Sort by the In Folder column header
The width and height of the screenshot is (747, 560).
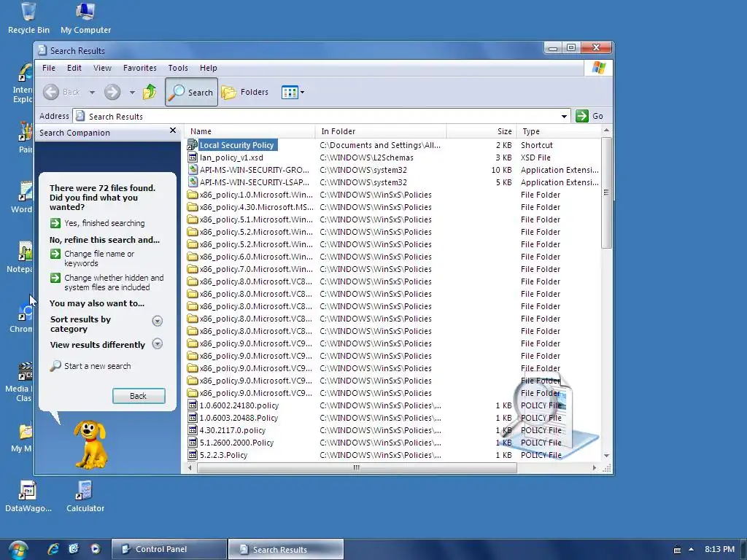(381, 131)
